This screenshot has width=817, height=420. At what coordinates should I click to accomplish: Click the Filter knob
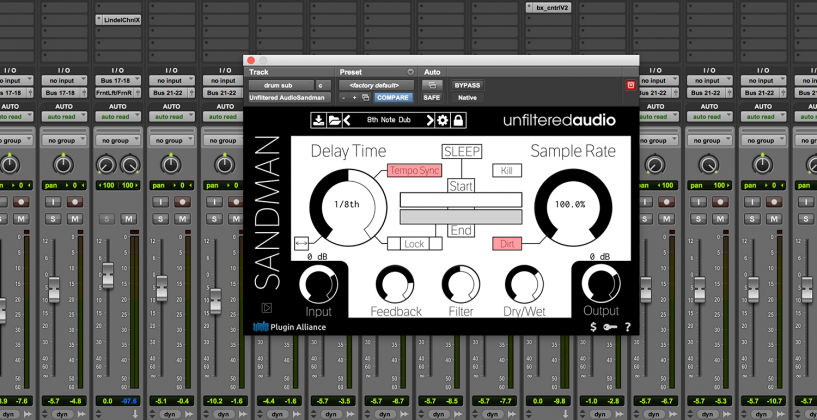click(461, 285)
